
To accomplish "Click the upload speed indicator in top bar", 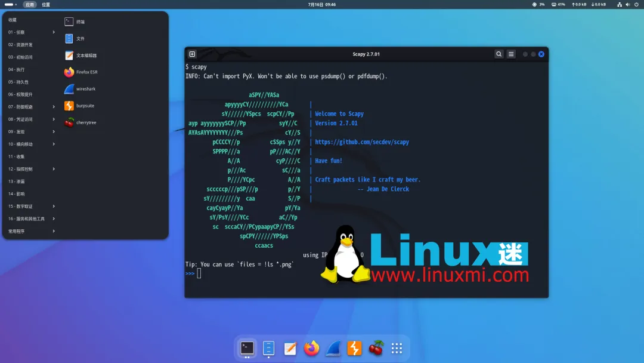I will point(578,5).
